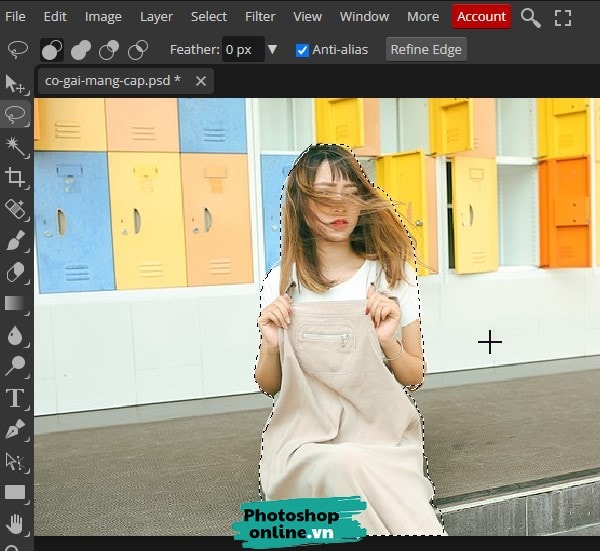Select the Eraser tool
Viewport: 600px width, 551px height.
(15, 272)
